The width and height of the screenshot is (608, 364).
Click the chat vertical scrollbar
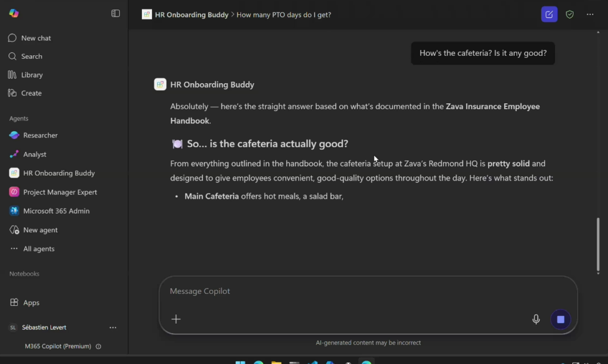click(598, 243)
